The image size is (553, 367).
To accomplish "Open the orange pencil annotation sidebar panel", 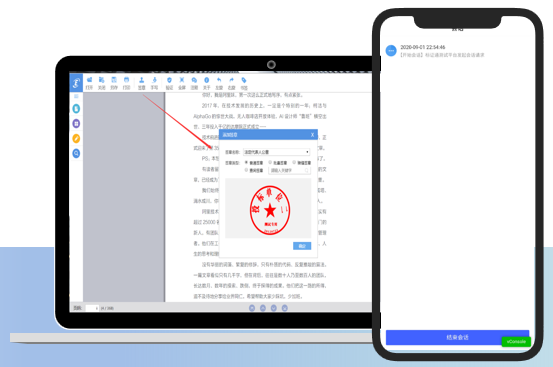I will tap(76, 139).
